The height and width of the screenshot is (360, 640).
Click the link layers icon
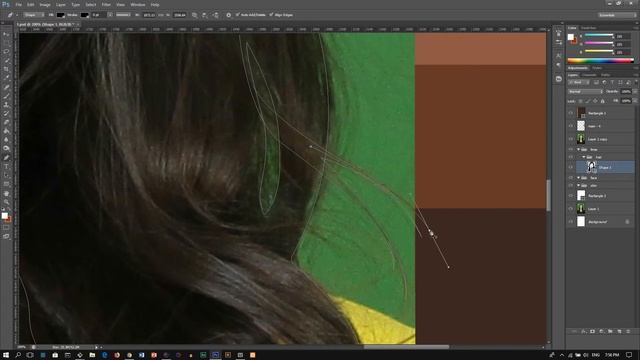575,331
